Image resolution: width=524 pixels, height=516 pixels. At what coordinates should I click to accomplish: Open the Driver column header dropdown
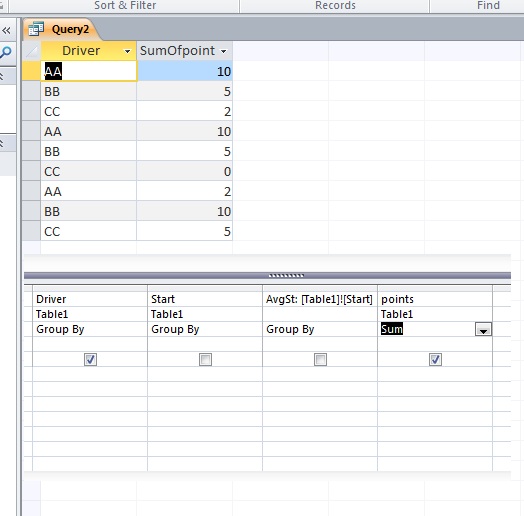pos(127,51)
